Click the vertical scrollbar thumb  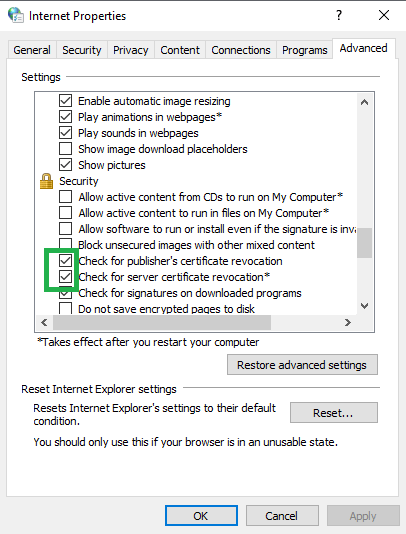(364, 243)
